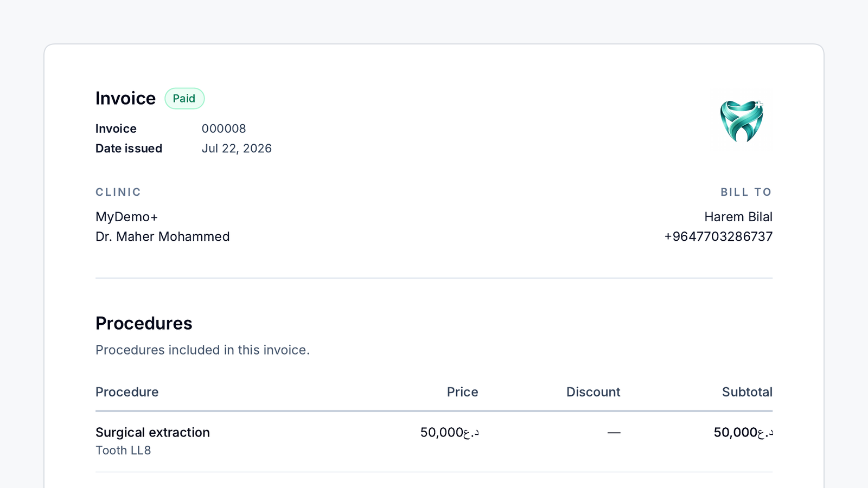Click the 50,000 subtotal amount
The width and height of the screenshot is (868, 488).
743,432
